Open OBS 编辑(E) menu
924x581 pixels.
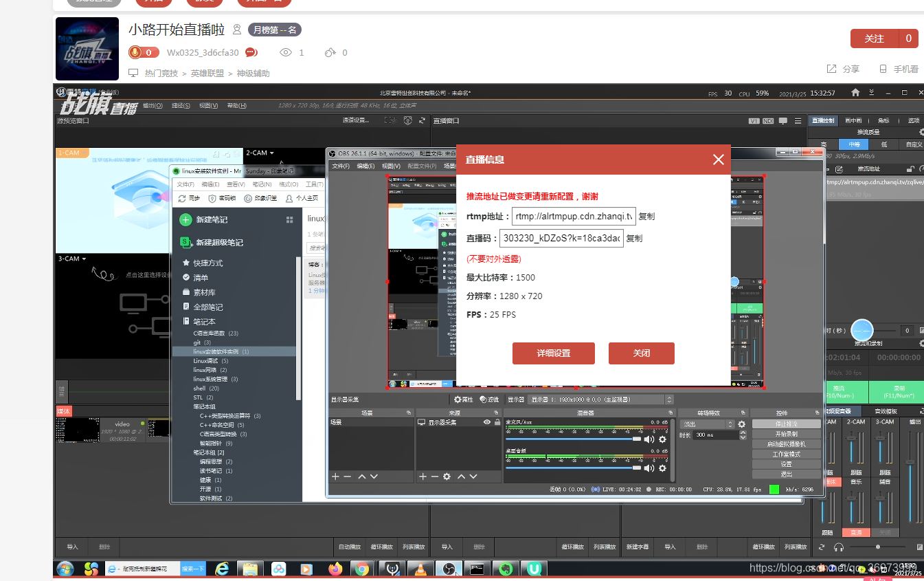click(x=365, y=166)
